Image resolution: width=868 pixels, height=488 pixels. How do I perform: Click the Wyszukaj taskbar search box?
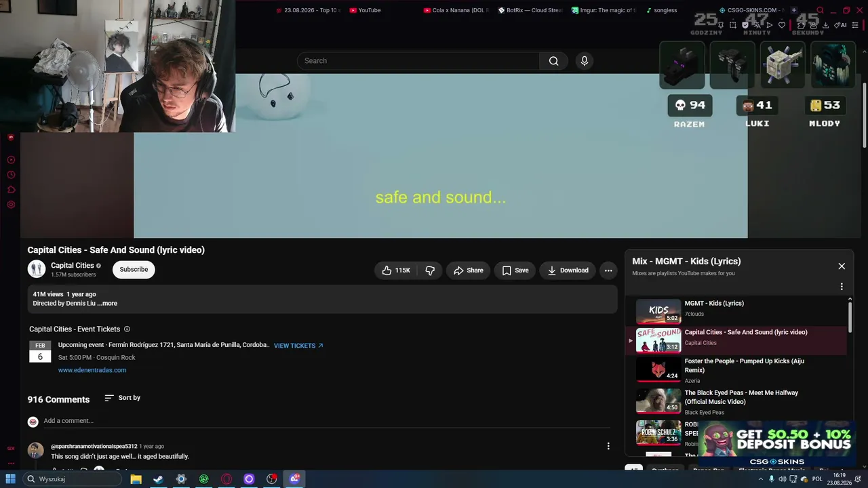(x=73, y=479)
